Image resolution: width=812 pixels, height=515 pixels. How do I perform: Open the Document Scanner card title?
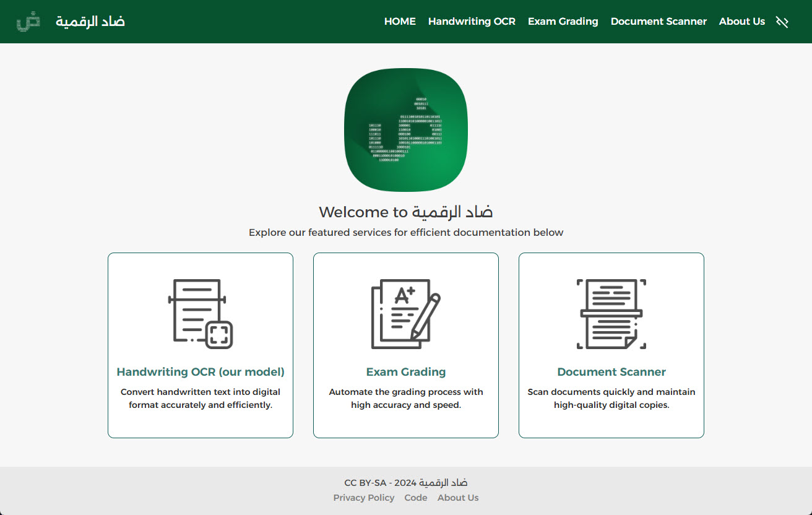coord(611,372)
